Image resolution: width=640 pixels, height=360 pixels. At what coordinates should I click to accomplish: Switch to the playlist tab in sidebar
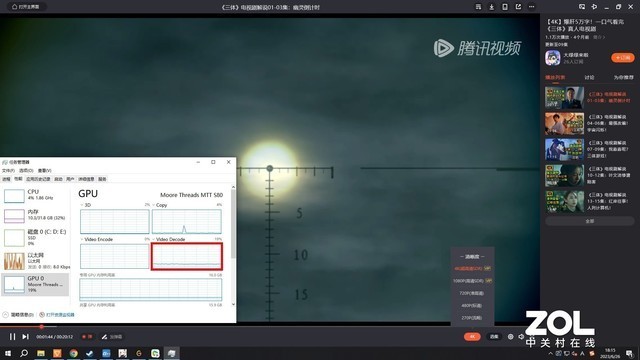click(555, 78)
